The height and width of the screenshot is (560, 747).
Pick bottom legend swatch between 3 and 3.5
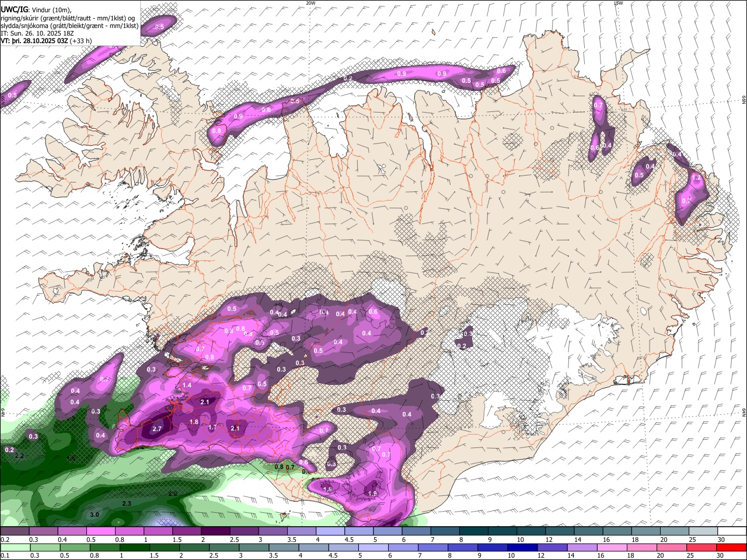pyautogui.click(x=255, y=547)
